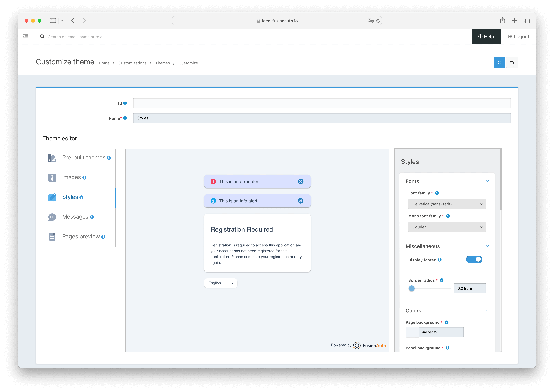Click the red error alert exclamation icon

[x=213, y=181]
